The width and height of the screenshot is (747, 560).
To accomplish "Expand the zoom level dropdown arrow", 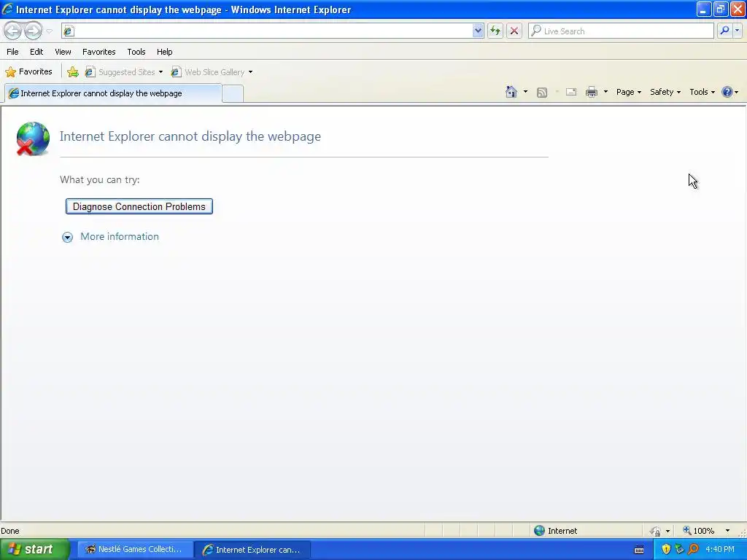I will pos(727,531).
